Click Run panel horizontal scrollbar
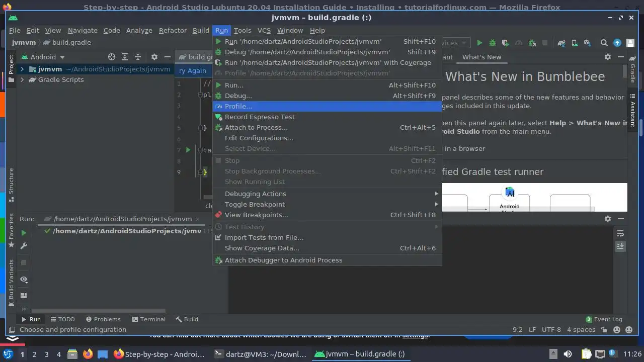This screenshot has height=362, width=644. click(x=98, y=311)
